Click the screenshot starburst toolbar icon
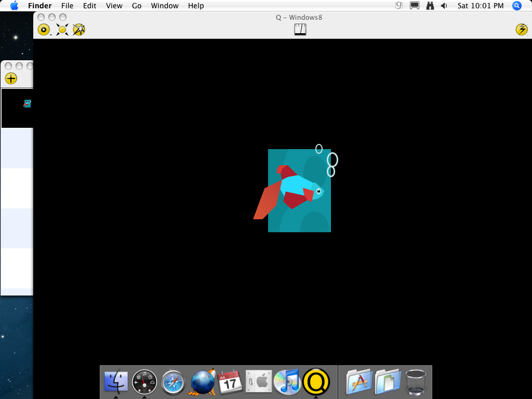Viewport: 532px width, 399px height. (79, 30)
